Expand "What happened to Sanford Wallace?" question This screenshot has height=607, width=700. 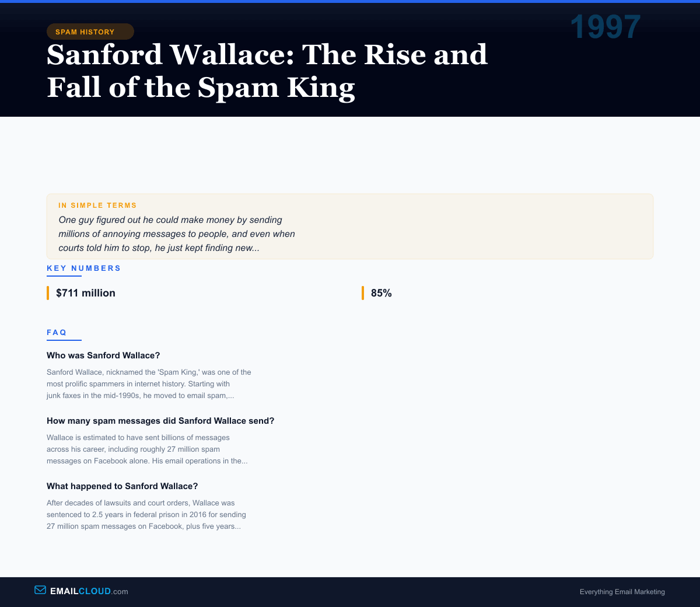tap(123, 486)
